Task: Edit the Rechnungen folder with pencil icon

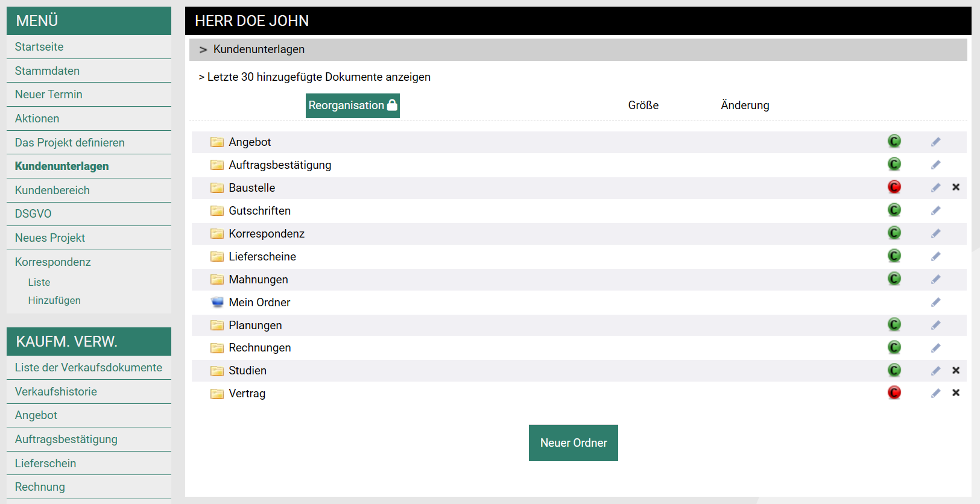Action: (935, 348)
